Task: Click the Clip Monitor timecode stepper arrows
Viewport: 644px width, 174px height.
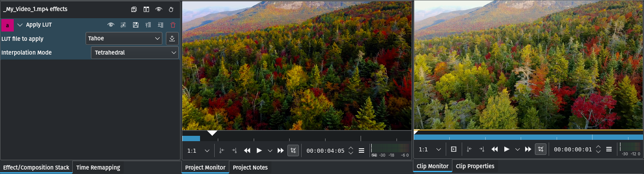Action: click(598, 150)
